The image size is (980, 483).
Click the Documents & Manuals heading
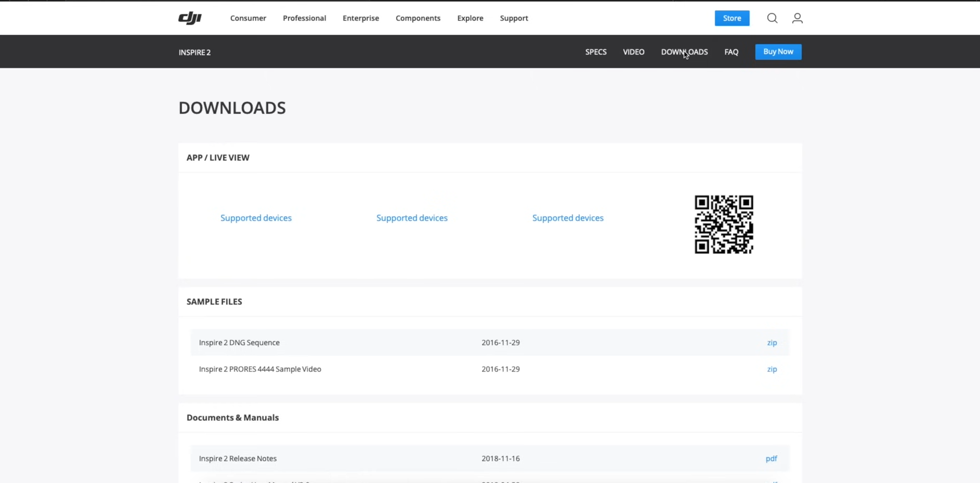point(232,417)
